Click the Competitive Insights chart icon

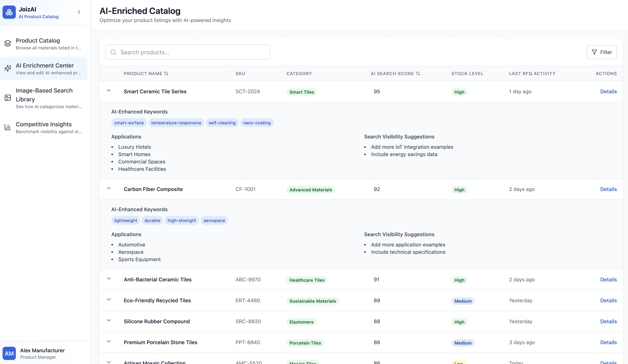8,127
